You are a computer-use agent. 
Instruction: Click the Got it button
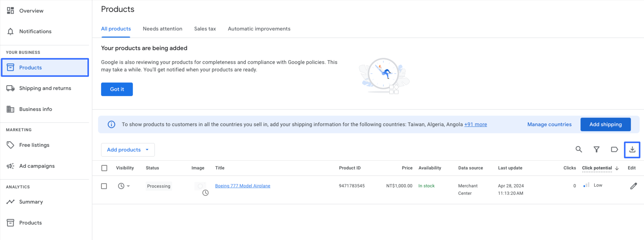coord(117,89)
